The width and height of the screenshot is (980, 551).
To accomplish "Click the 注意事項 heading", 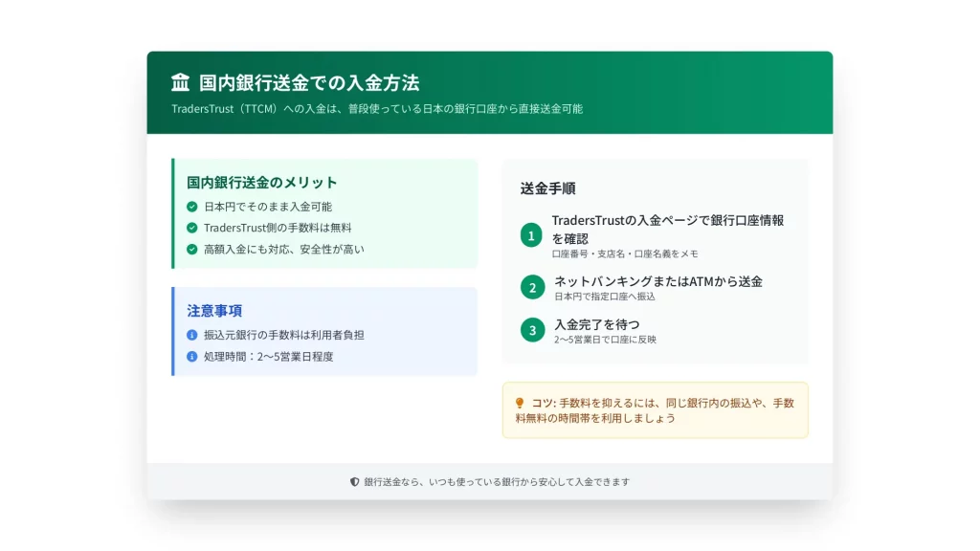I will coord(214,311).
